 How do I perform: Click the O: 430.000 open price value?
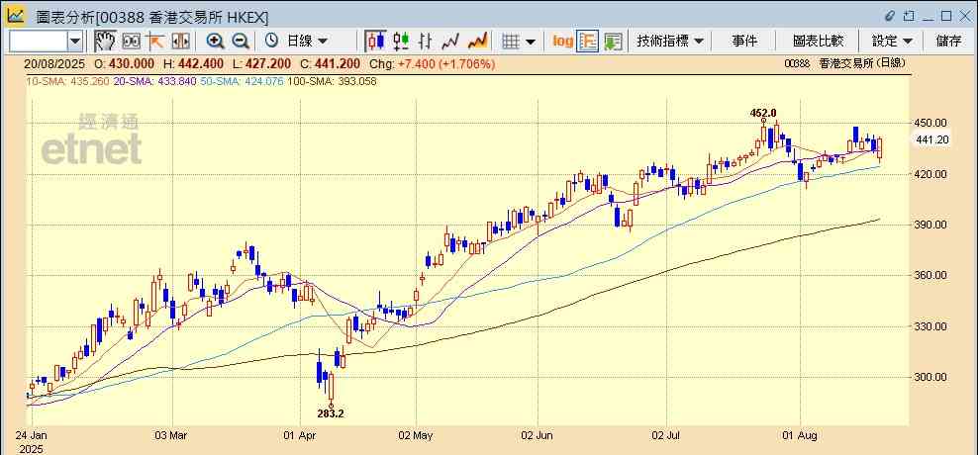[124, 63]
